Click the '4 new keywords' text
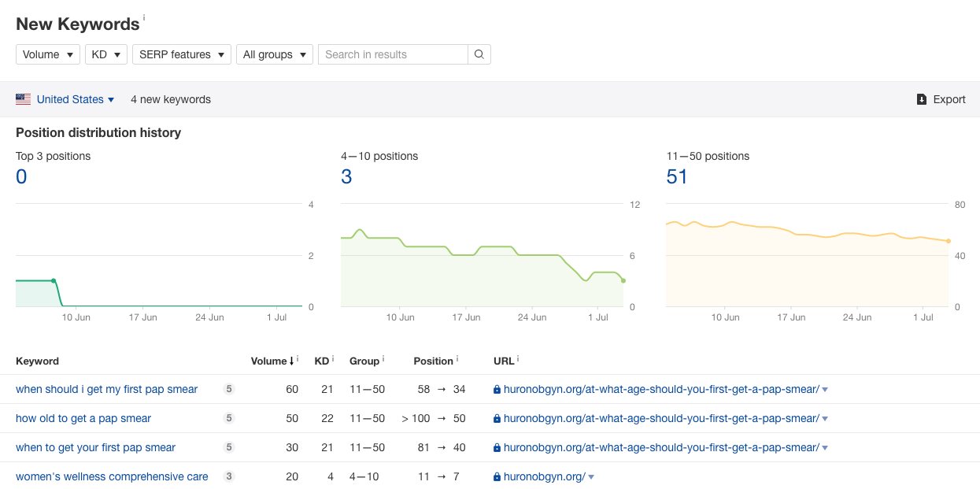This screenshot has width=980, height=489. [171, 99]
